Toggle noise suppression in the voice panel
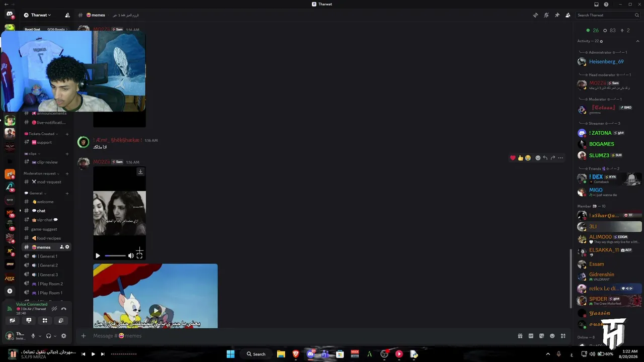Viewport: 644px width, 362px height. 54,309
